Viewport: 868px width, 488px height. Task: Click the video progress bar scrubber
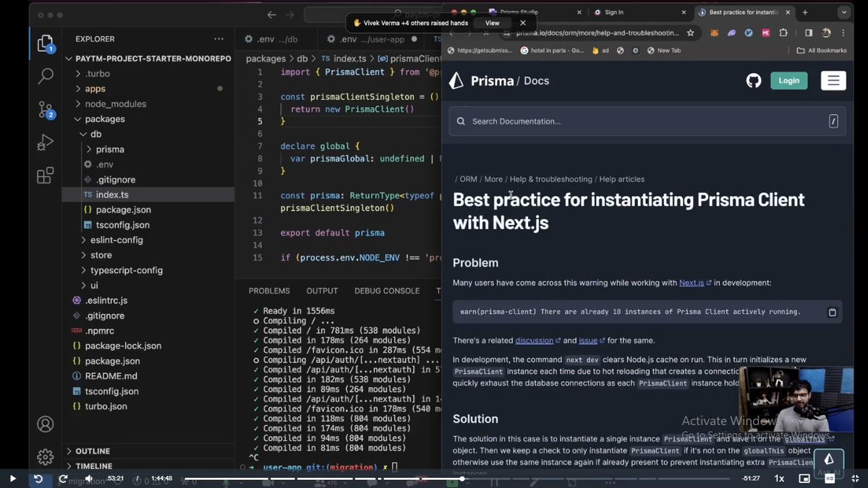[x=461, y=479]
